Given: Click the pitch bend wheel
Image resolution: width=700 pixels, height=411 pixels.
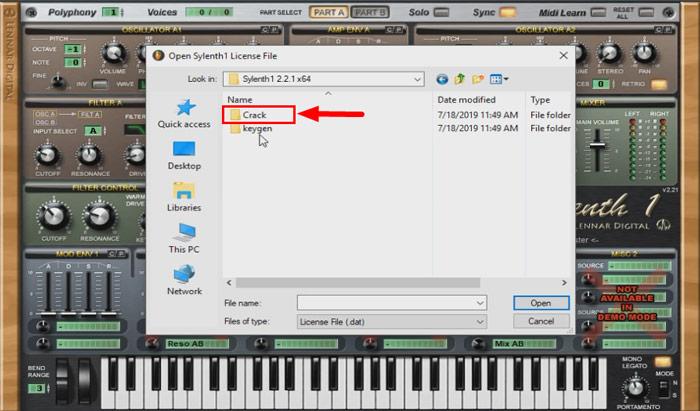Looking at the screenshot, I should 62,382.
